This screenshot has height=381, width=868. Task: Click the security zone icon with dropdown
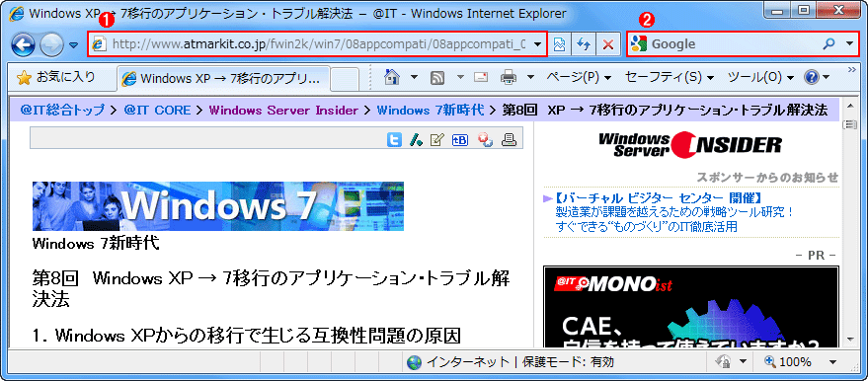coord(730,362)
